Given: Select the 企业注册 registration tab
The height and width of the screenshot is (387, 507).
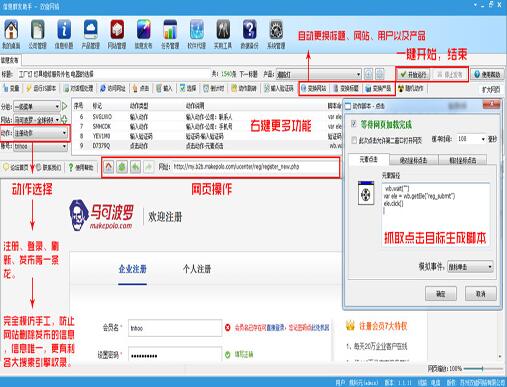Looking at the screenshot, I should (132, 269).
